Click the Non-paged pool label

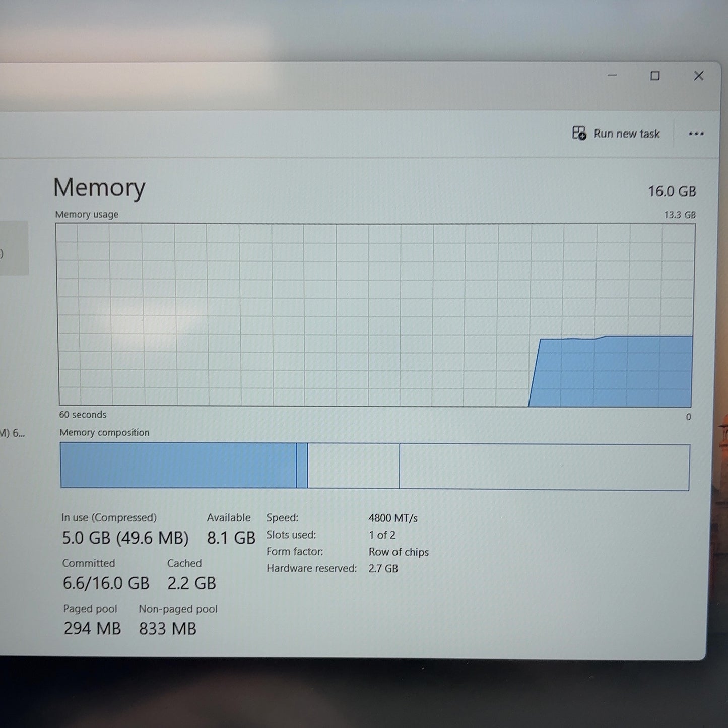178,609
